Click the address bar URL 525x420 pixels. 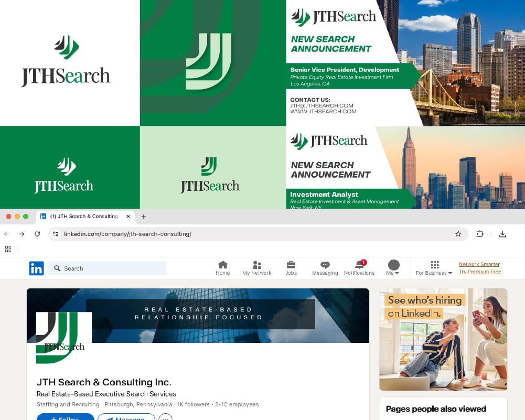[127, 234]
